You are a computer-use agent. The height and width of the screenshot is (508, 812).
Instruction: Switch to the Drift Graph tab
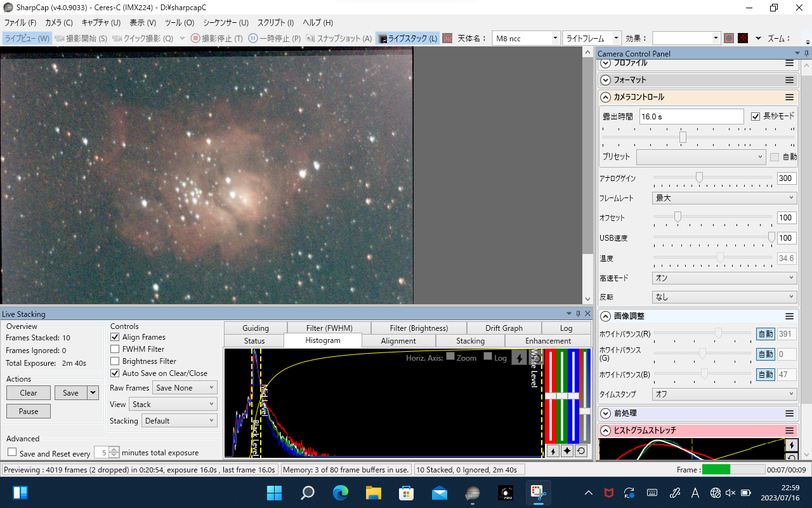(504, 328)
